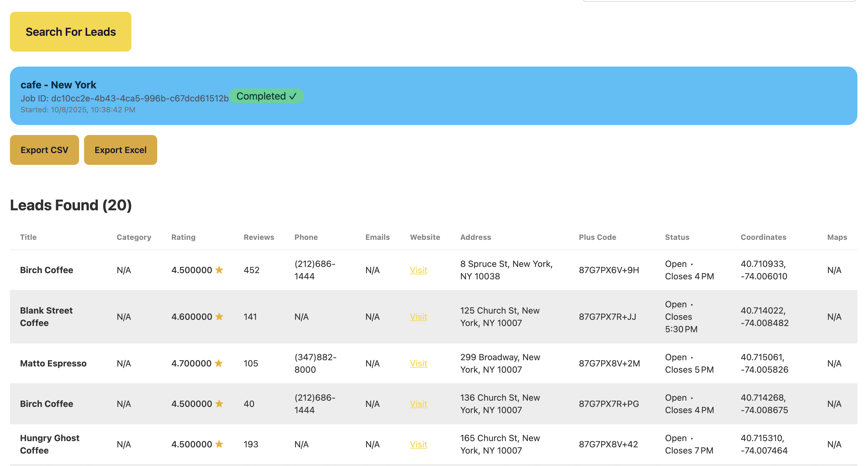Select the Matto Espresso title cell
The width and height of the screenshot is (868, 466).
click(x=53, y=363)
